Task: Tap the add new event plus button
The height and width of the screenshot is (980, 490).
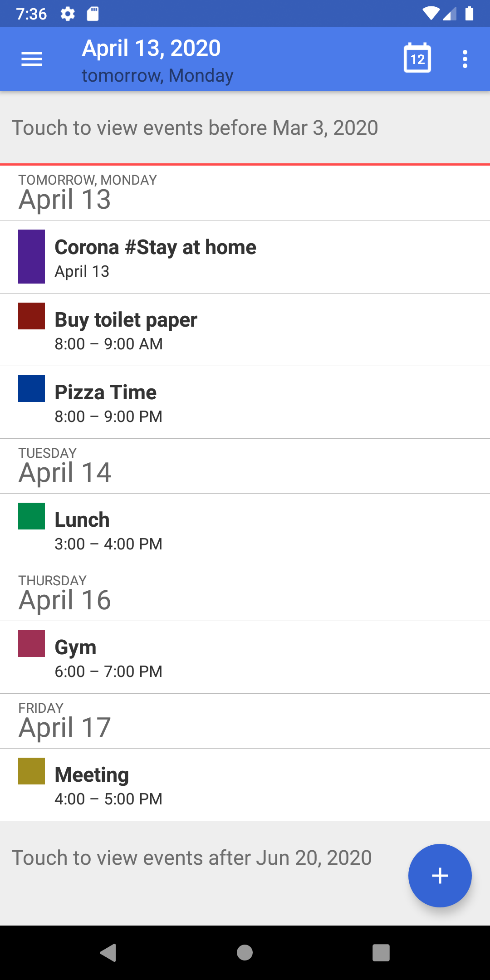Action: pyautogui.click(x=440, y=875)
